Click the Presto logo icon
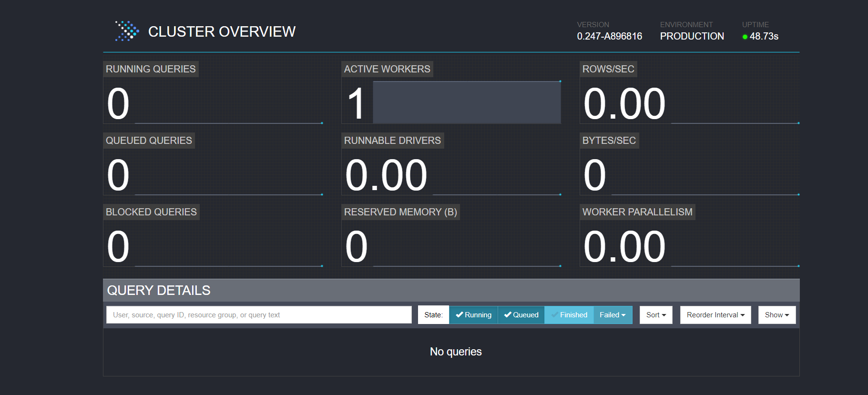The width and height of the screenshot is (868, 395). 127,31
